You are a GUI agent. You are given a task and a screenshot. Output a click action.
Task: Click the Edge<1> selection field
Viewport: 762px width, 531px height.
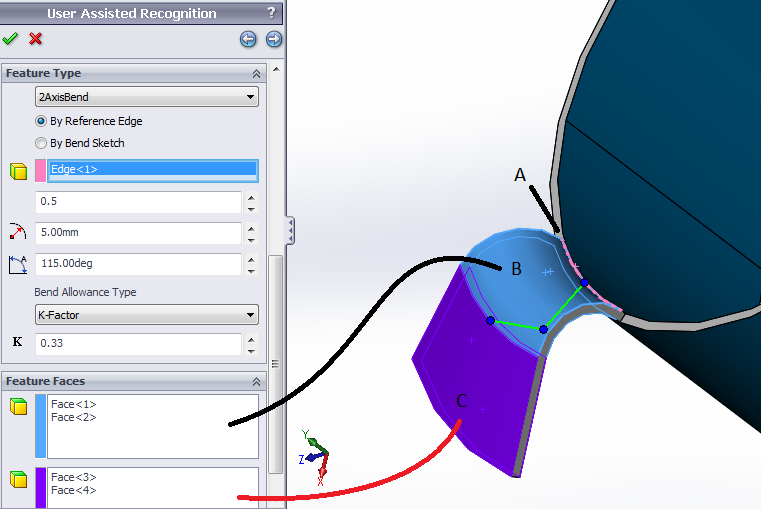(x=153, y=170)
